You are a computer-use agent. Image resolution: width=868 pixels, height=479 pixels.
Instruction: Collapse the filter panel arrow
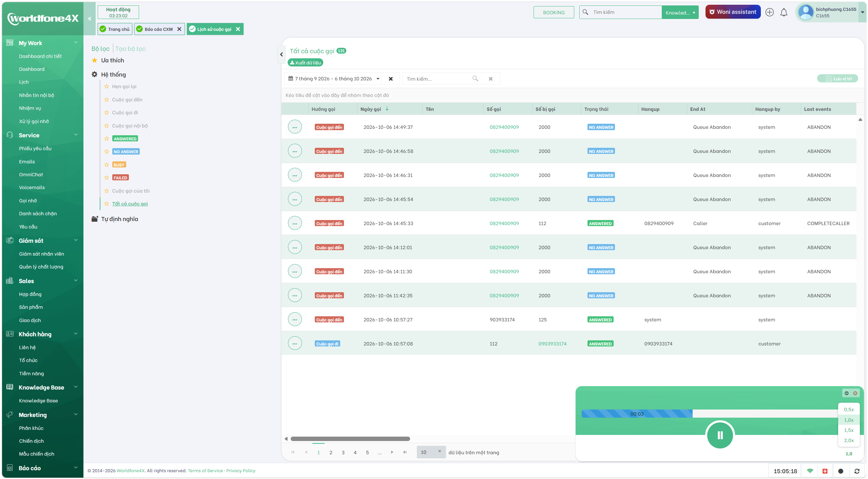tap(281, 54)
